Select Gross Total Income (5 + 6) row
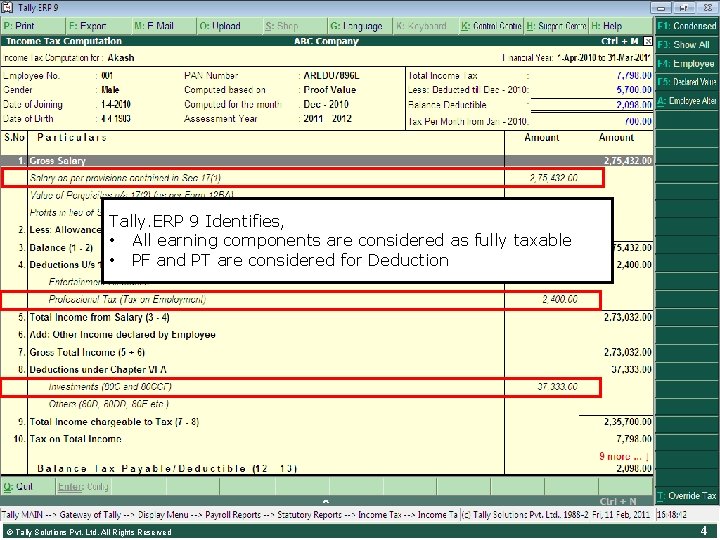Image resolution: width=720 pixels, height=540 pixels. [326, 352]
